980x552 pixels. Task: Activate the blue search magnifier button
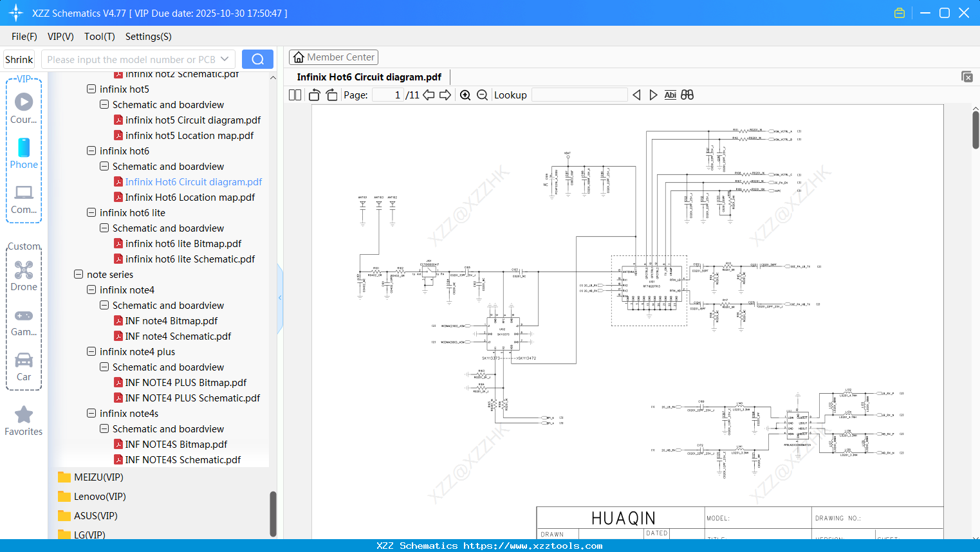[257, 59]
